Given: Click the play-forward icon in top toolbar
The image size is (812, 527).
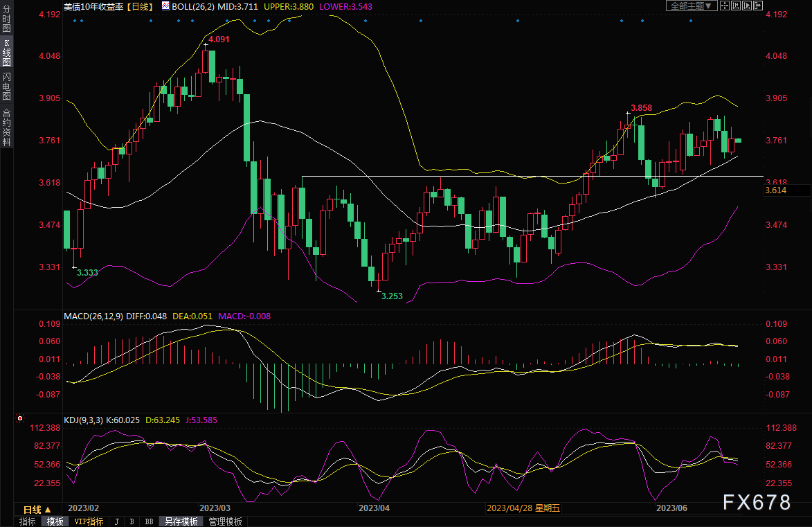Looking at the screenshot, I should tap(746, 6).
